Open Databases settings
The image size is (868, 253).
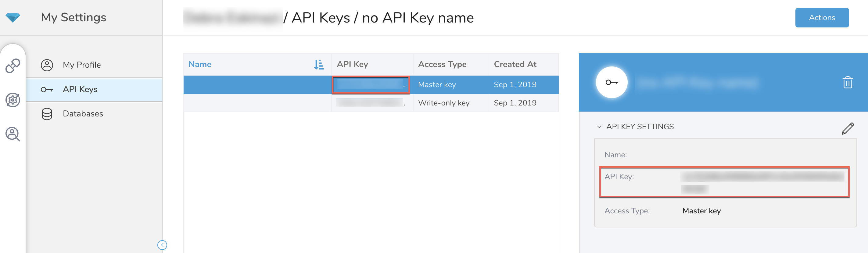point(83,114)
